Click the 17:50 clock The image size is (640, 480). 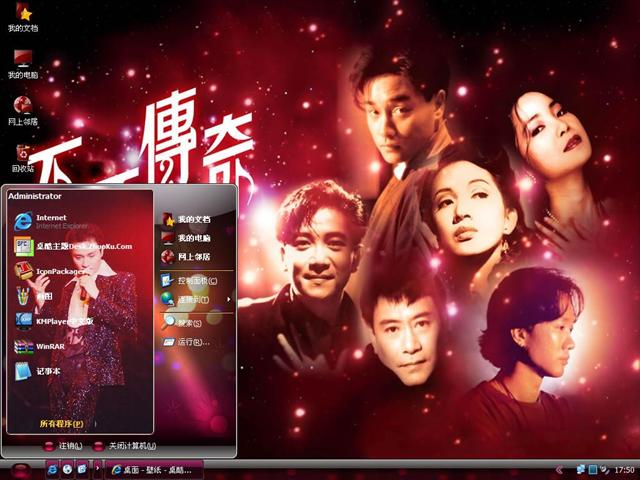point(624,470)
